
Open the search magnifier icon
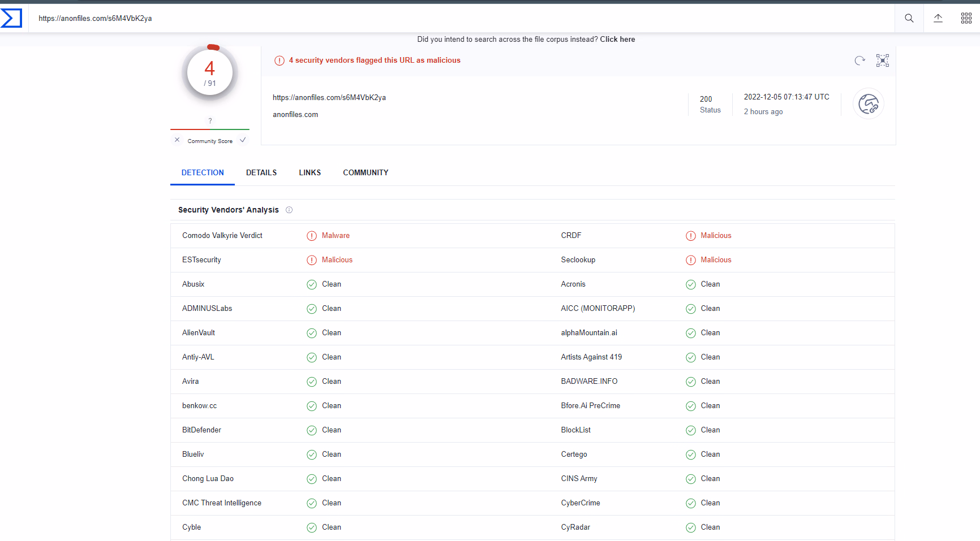909,18
